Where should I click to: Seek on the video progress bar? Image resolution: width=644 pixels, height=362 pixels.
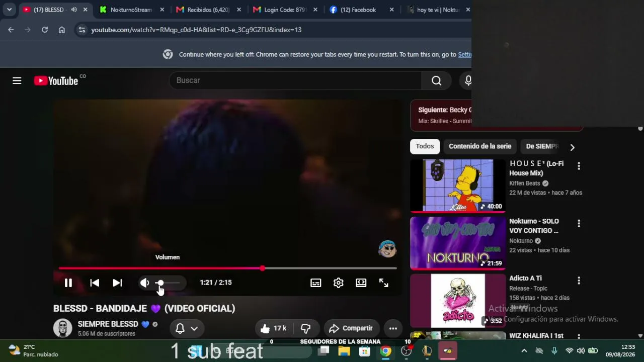pos(227,268)
